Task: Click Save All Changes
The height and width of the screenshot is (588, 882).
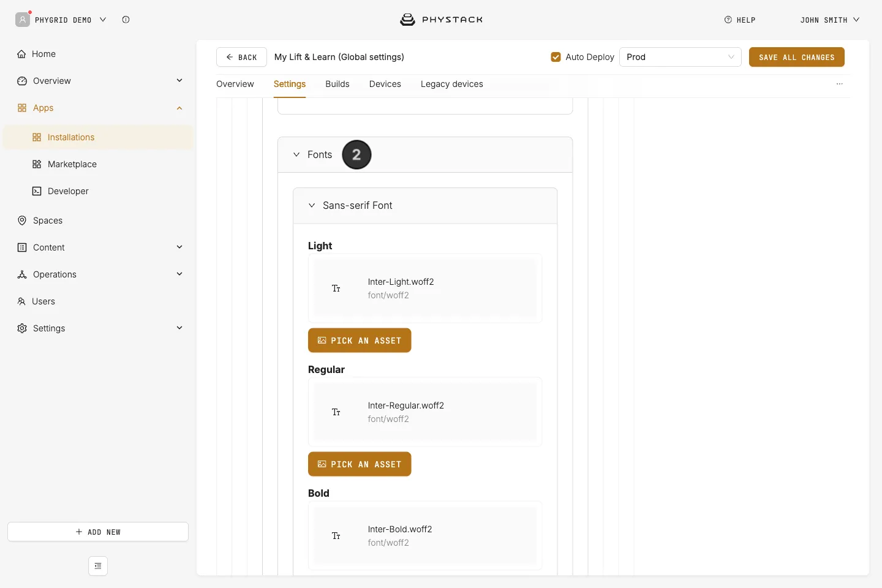Action: click(x=797, y=57)
